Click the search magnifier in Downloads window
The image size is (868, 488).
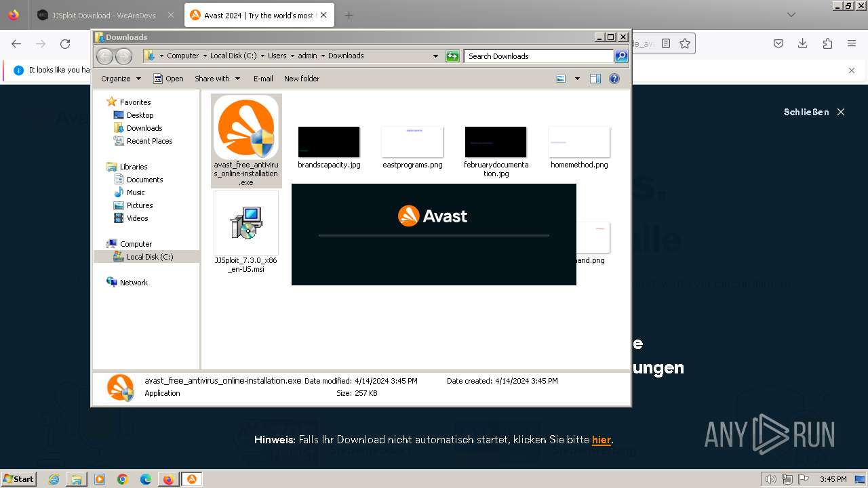(x=620, y=56)
